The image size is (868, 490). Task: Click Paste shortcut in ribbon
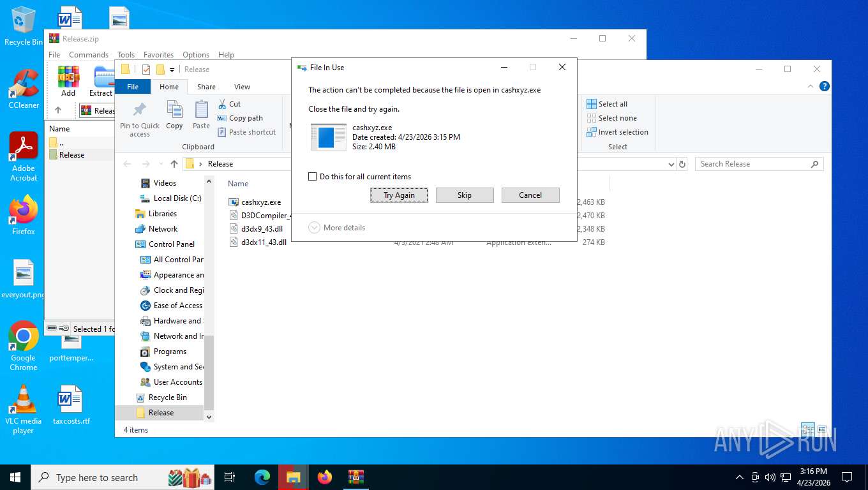[x=247, y=132]
